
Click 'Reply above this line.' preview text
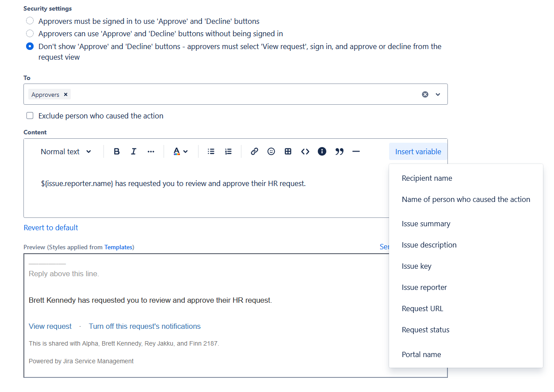pyautogui.click(x=64, y=274)
